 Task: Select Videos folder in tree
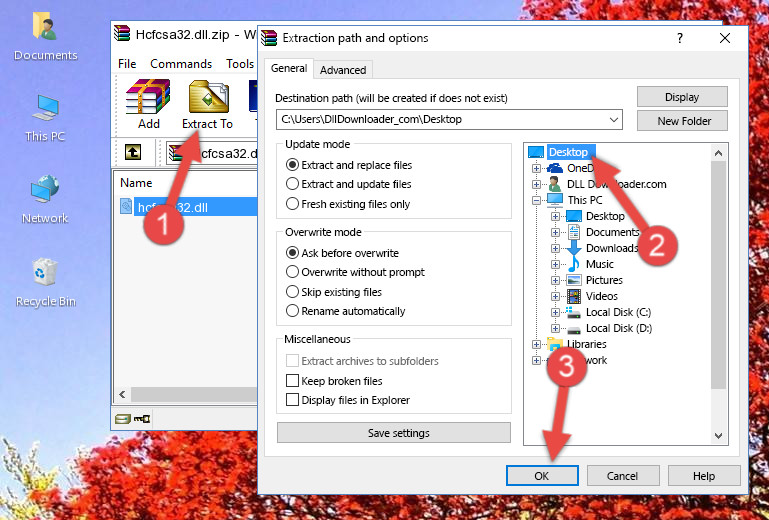(x=602, y=296)
